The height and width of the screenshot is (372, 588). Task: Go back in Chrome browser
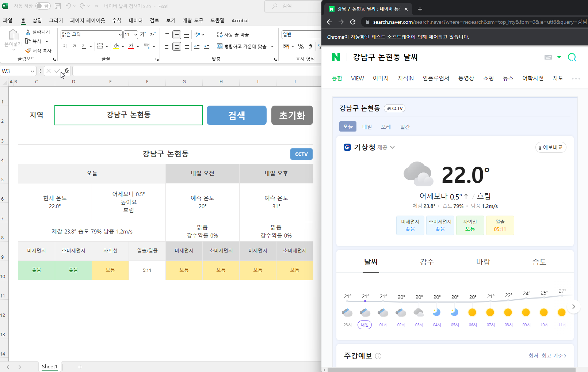click(x=329, y=22)
